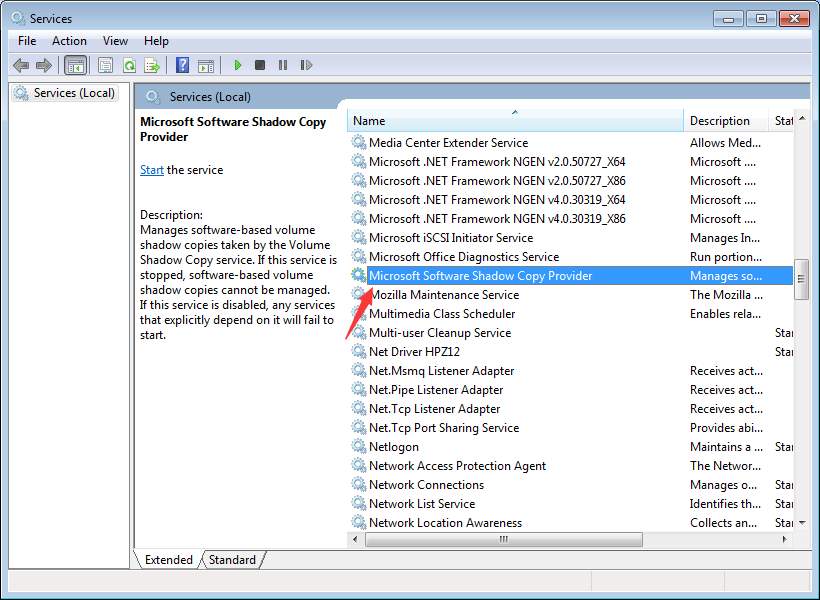This screenshot has height=600, width=820.
Task: Select Services (Local) tree node
Action: [x=65, y=93]
